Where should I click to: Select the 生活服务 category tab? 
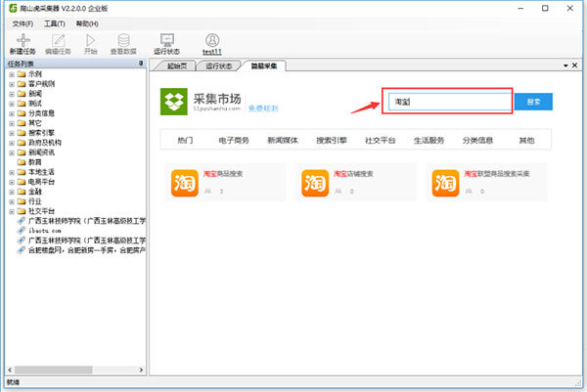[x=429, y=140]
